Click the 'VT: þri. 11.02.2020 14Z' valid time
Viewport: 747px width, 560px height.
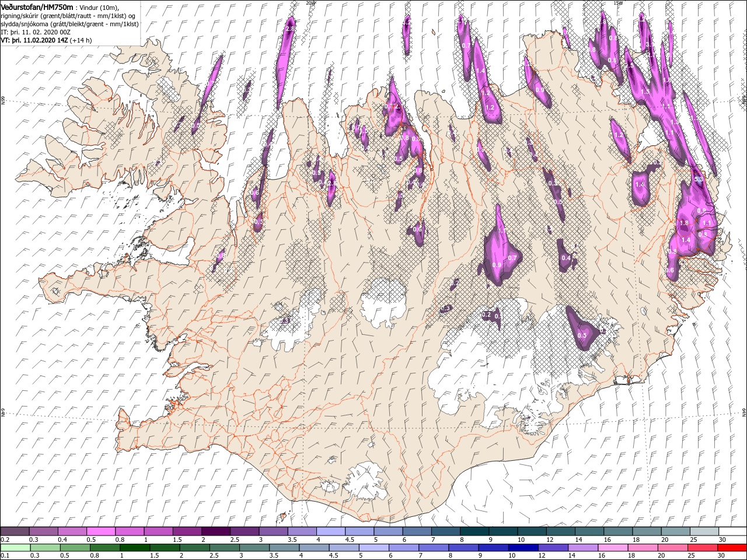tap(34, 40)
